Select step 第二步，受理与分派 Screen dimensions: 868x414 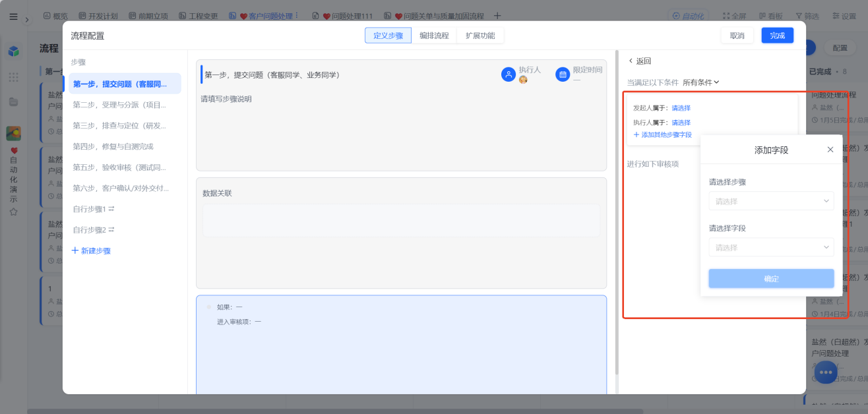click(x=125, y=105)
